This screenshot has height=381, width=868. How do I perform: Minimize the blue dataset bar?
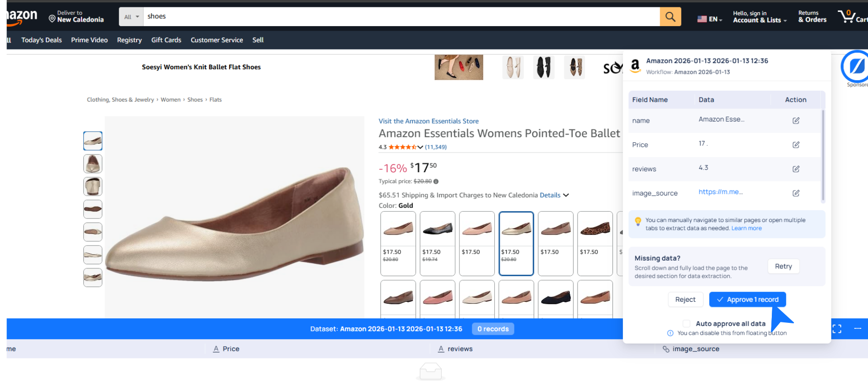(x=857, y=328)
